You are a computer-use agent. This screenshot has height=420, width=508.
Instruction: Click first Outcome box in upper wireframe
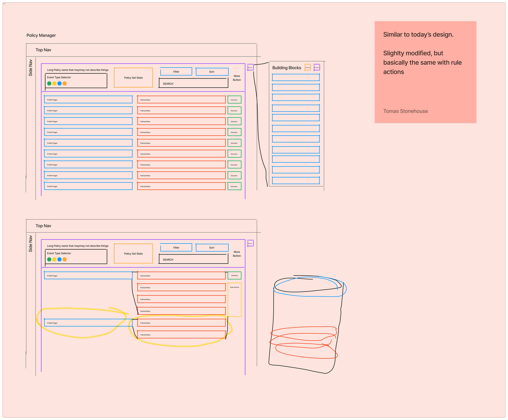click(234, 100)
